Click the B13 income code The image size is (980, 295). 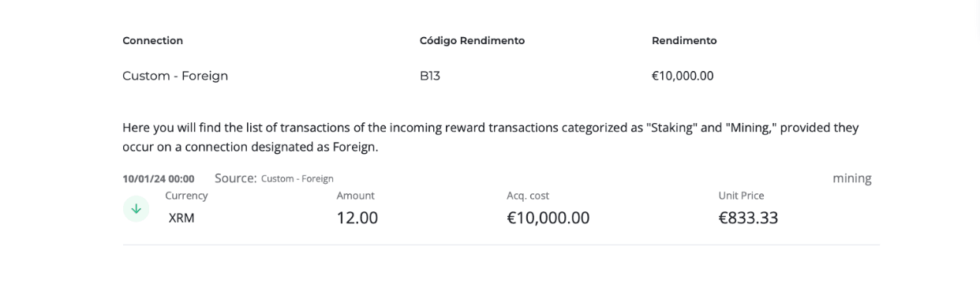pos(430,76)
